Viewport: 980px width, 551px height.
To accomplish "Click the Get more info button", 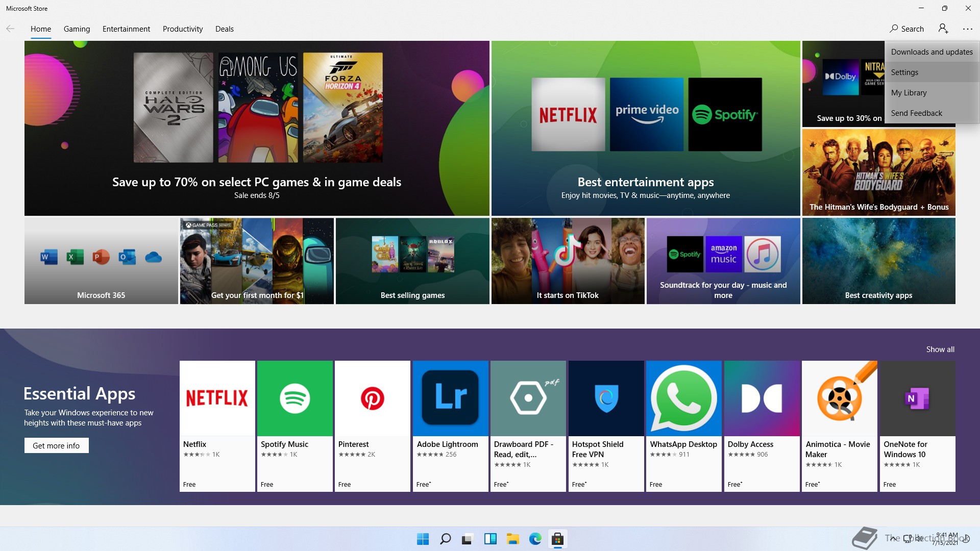I will click(57, 446).
